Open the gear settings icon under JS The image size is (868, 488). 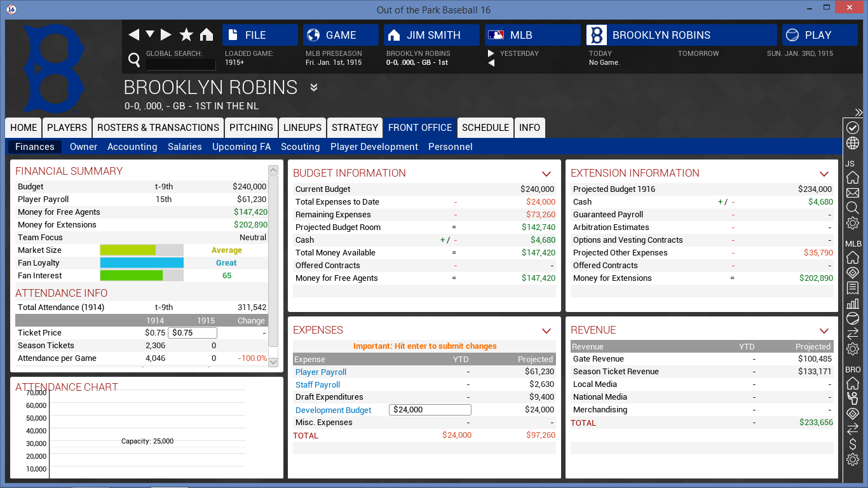click(853, 223)
